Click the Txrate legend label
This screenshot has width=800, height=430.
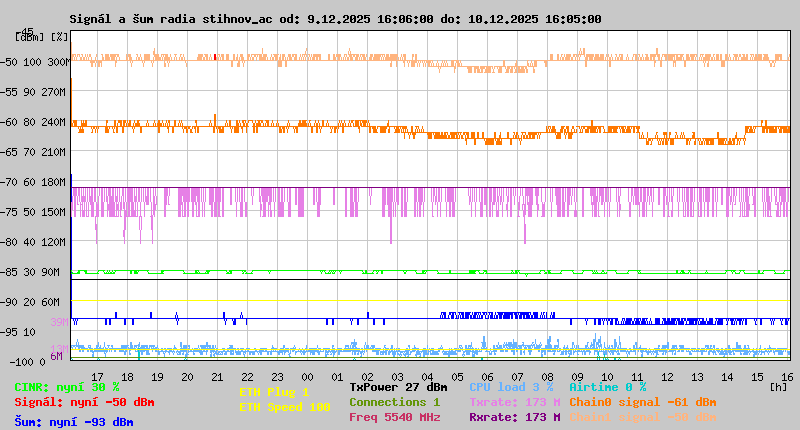click(514, 402)
